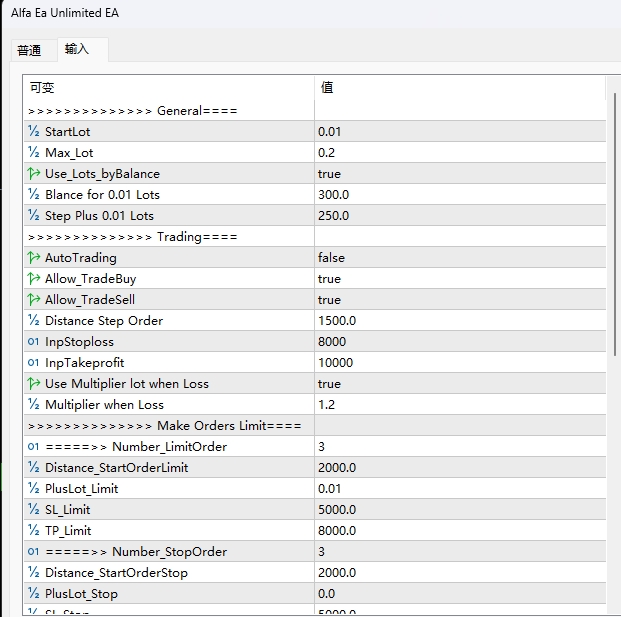This screenshot has height=617, width=621.
Task: Click the AutoTrading boolean arrow icon
Action: [34, 258]
